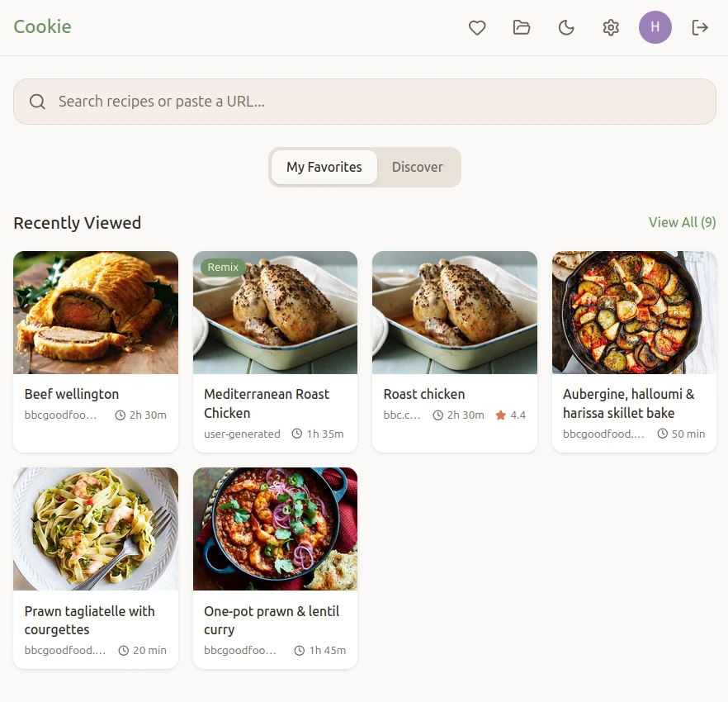Open favorites via the heart icon
This screenshot has width=728, height=702.
[x=477, y=28]
